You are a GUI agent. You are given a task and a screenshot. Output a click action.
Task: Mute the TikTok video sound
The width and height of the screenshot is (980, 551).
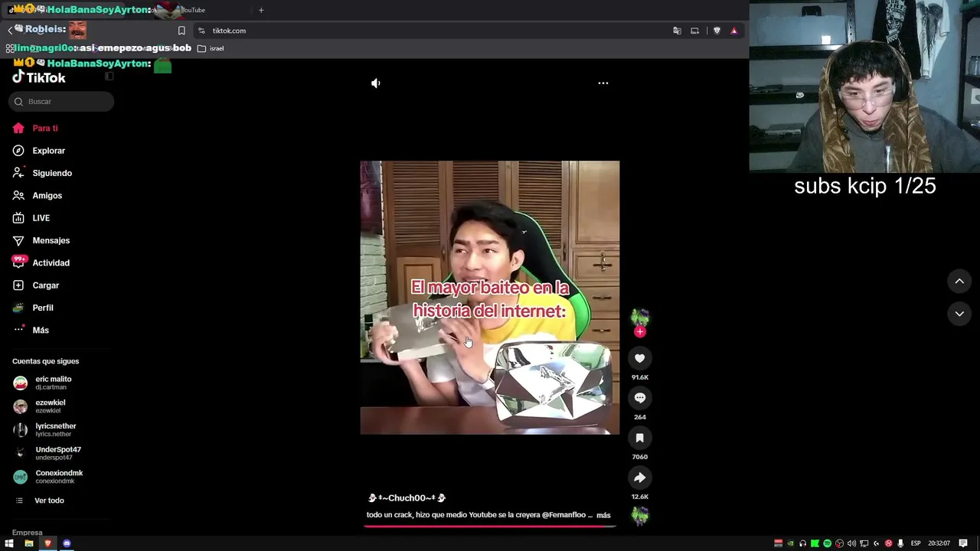tap(375, 83)
